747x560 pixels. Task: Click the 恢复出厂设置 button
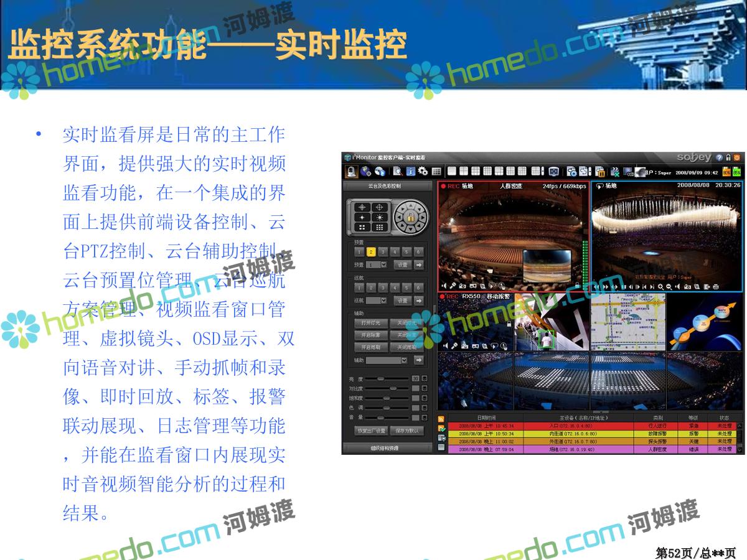click(x=371, y=431)
